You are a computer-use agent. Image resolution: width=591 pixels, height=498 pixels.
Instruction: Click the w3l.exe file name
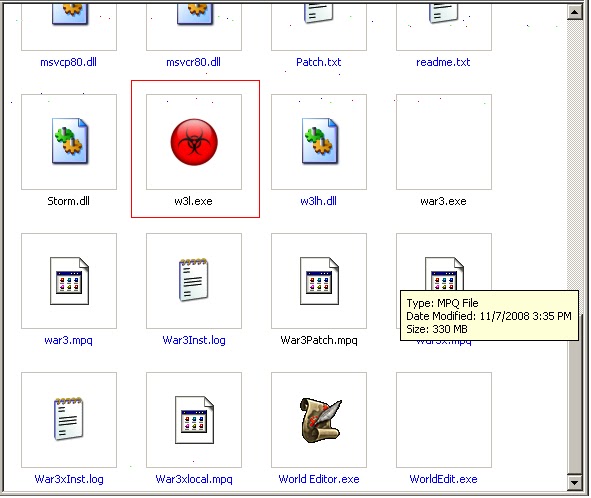click(193, 201)
